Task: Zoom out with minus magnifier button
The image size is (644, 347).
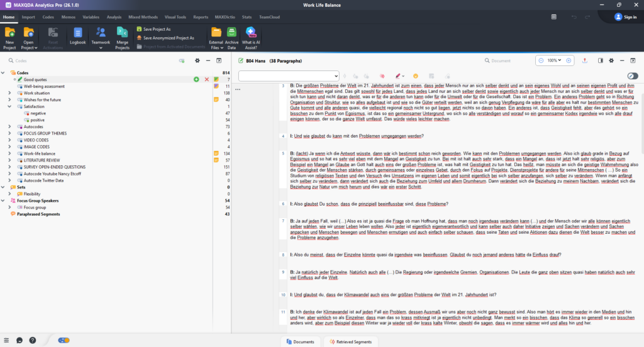Action: click(x=541, y=60)
